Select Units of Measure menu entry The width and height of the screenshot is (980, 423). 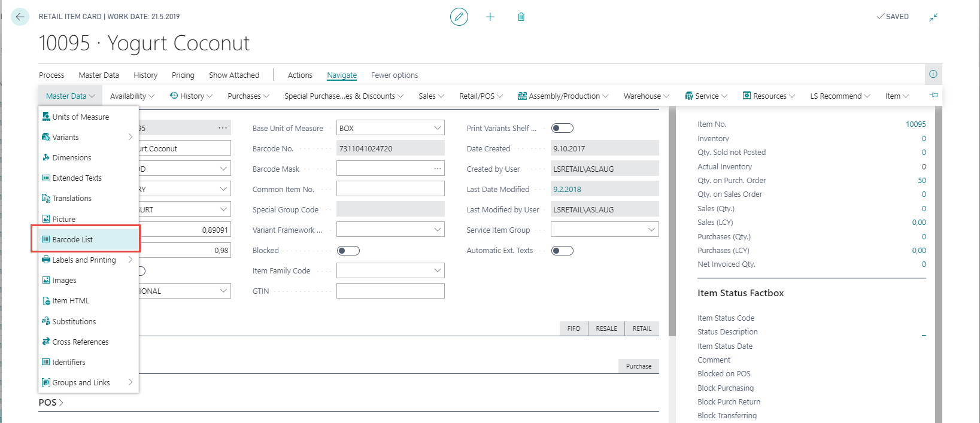[x=80, y=117]
